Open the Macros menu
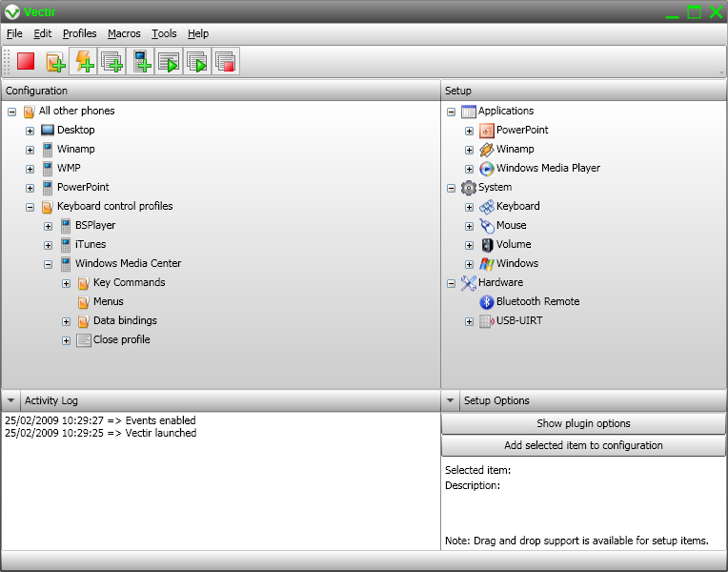728x572 pixels. point(124,33)
